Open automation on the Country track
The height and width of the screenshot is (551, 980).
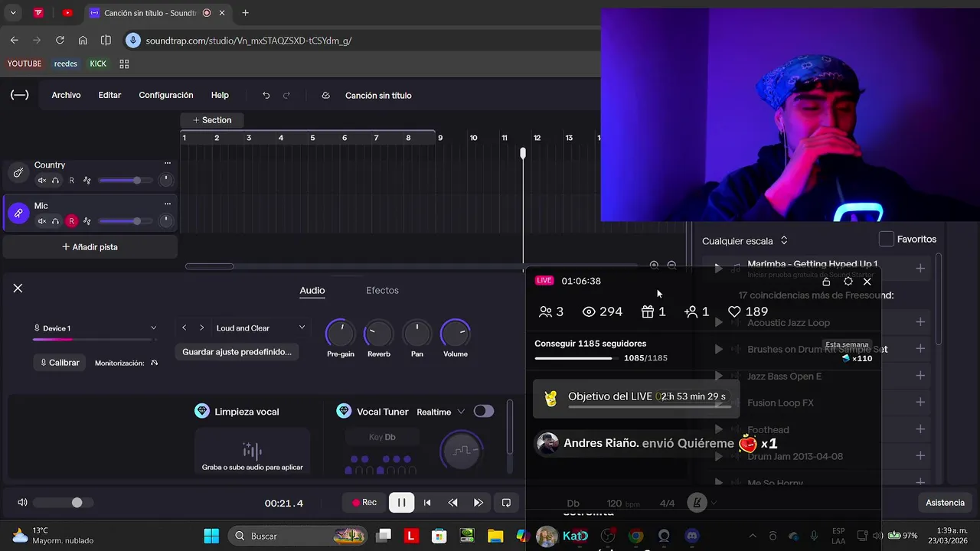pyautogui.click(x=87, y=181)
